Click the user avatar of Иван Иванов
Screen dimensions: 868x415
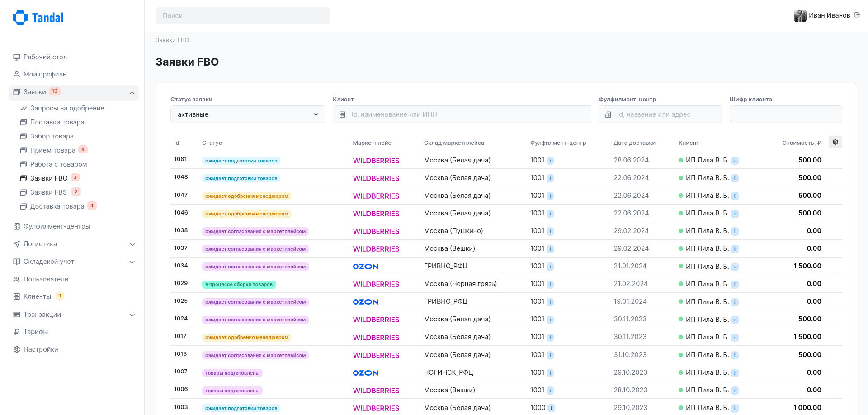pos(800,15)
